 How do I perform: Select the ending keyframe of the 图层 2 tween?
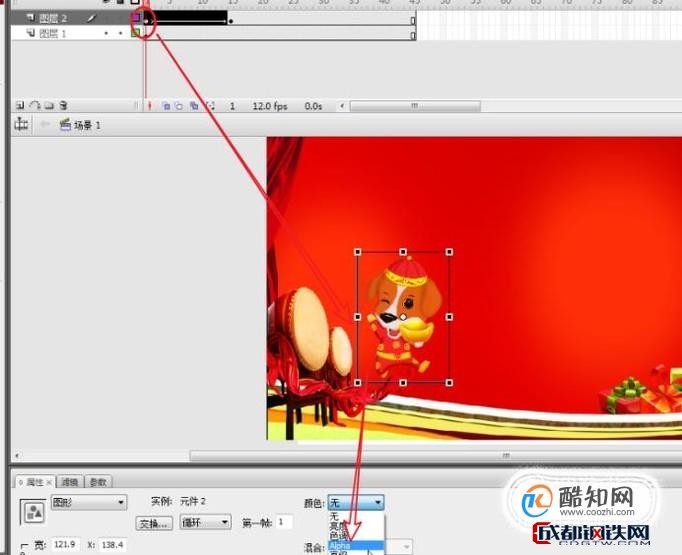(231, 21)
